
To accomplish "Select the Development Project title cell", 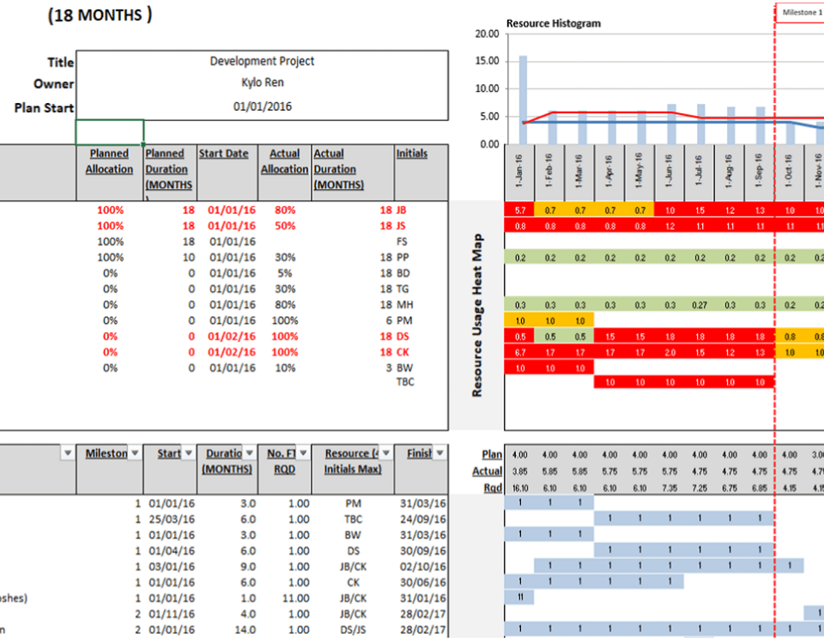I will pyautogui.click(x=263, y=61).
